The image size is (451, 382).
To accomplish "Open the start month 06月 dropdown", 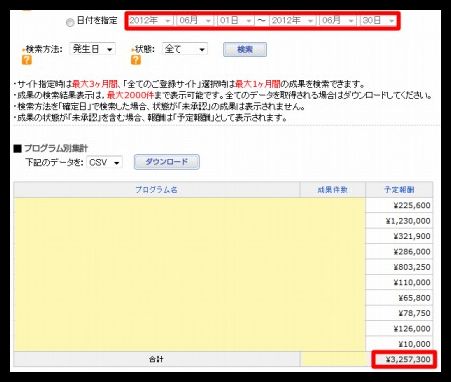I will [x=195, y=21].
